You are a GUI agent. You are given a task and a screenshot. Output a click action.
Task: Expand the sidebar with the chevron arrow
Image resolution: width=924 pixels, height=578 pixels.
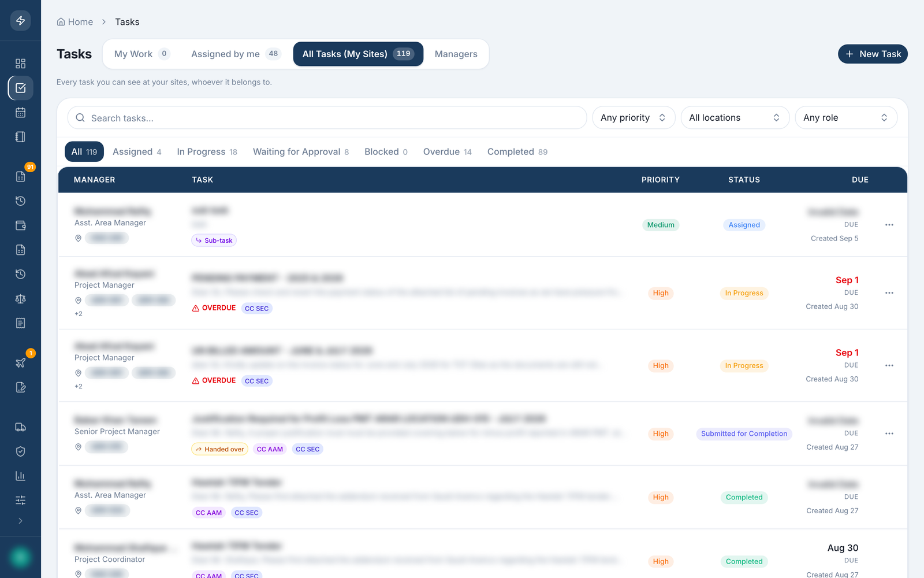(20, 521)
